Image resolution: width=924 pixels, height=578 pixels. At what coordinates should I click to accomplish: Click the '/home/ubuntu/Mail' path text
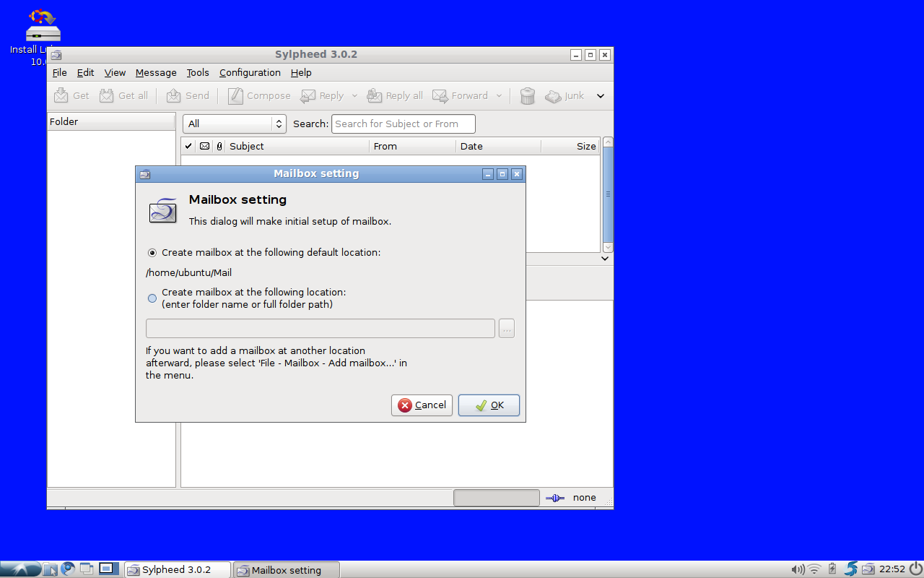click(x=189, y=273)
